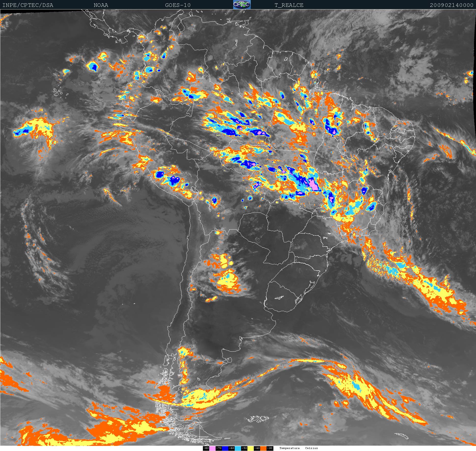Select the yellow legend color swatch

click(x=250, y=448)
